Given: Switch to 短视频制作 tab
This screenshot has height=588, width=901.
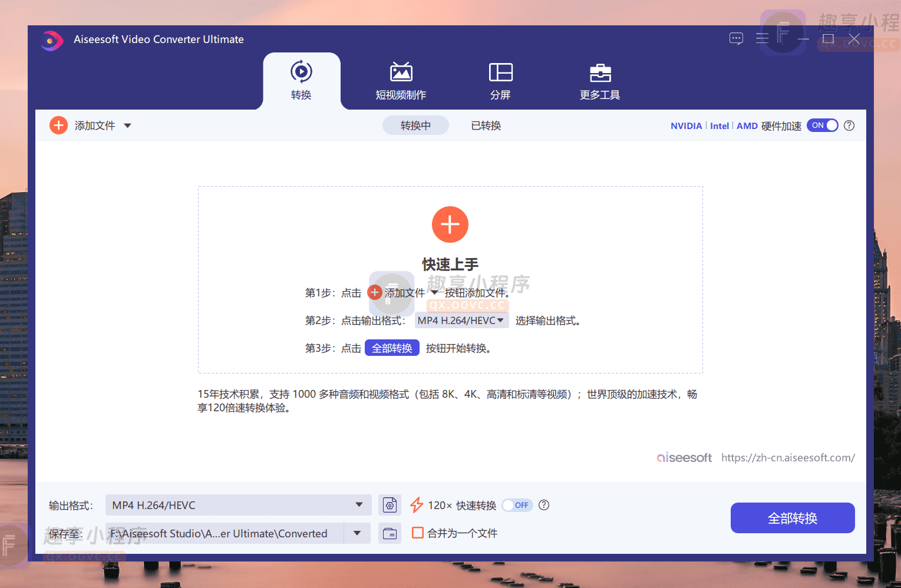Looking at the screenshot, I should click(x=401, y=81).
